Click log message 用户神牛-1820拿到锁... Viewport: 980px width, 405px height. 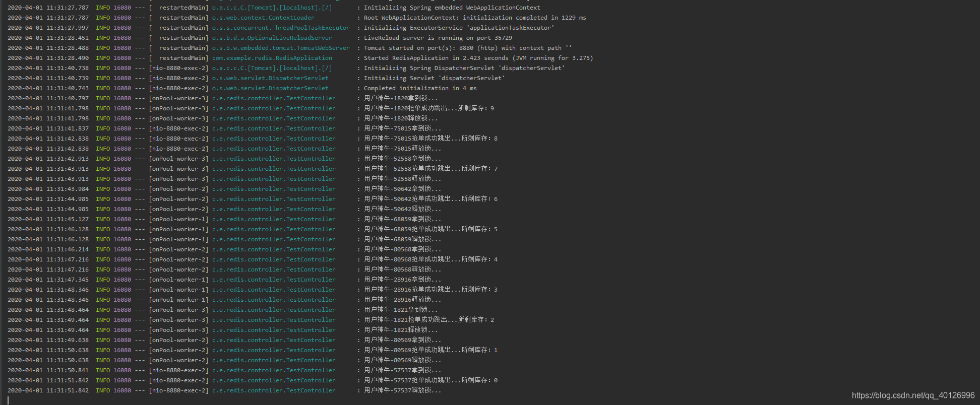click(401, 98)
